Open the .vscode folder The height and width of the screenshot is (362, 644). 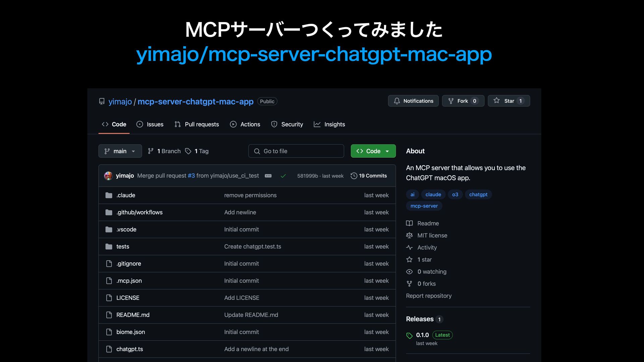point(126,229)
